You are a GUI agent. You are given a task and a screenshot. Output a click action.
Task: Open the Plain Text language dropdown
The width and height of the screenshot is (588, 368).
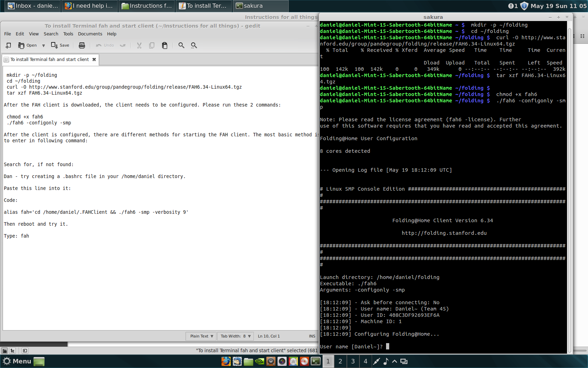click(201, 336)
